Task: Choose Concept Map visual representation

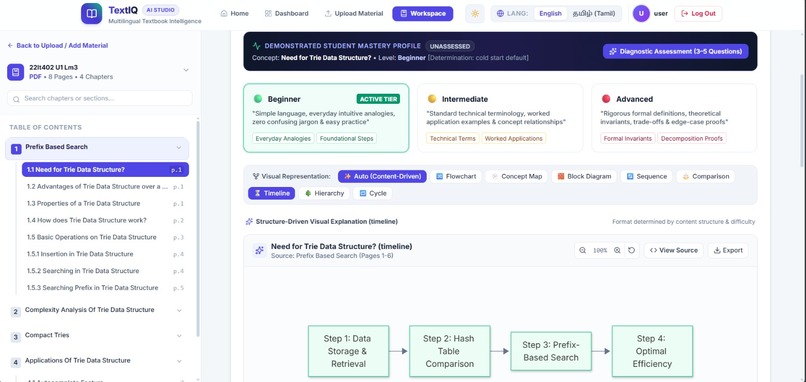Action: pyautogui.click(x=517, y=176)
